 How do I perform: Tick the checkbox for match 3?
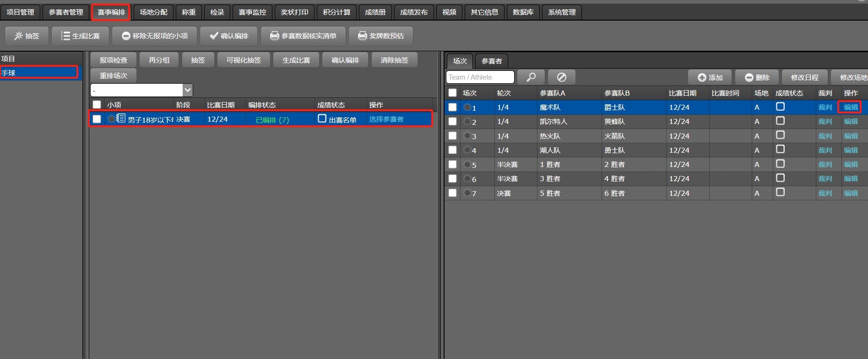coord(452,136)
